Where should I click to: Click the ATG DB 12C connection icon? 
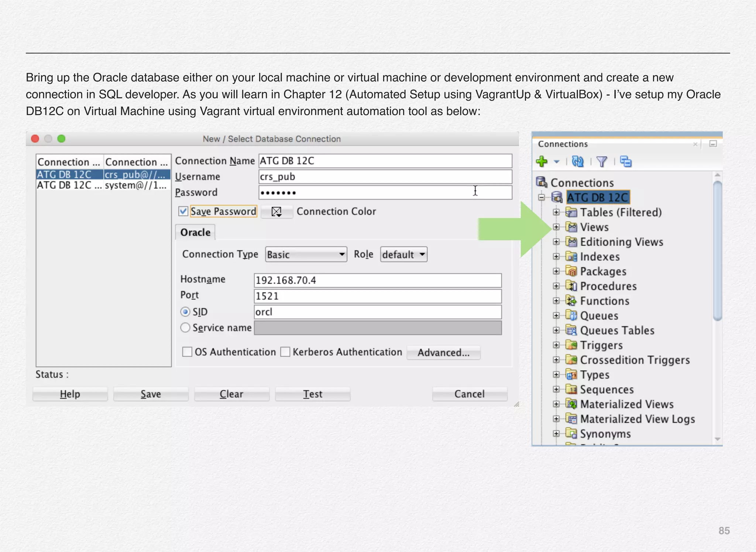pos(557,197)
